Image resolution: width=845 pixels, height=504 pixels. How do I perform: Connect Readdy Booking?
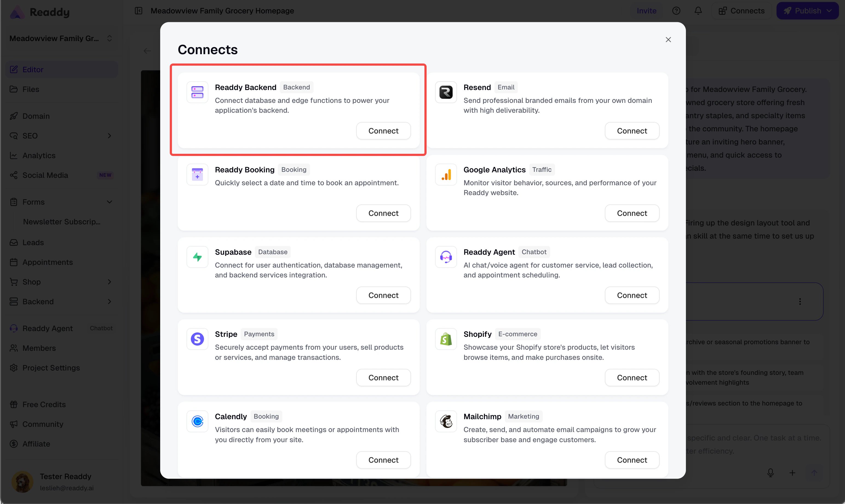[383, 213]
